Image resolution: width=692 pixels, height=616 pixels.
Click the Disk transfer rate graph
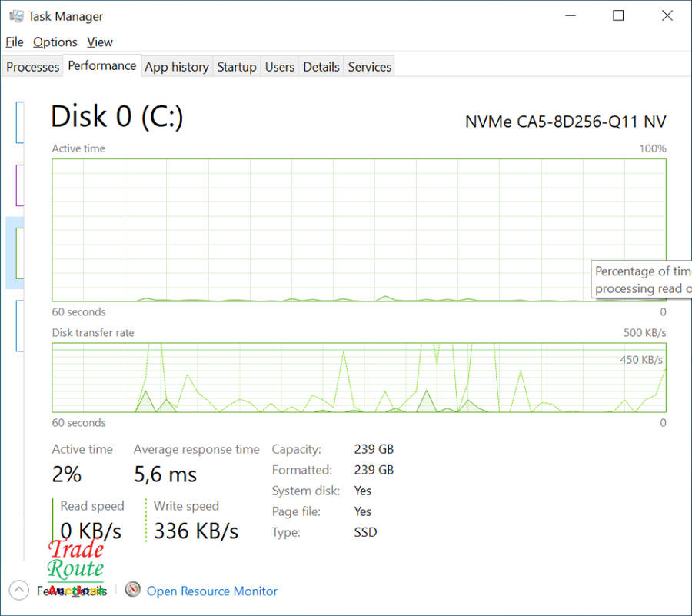tap(358, 378)
